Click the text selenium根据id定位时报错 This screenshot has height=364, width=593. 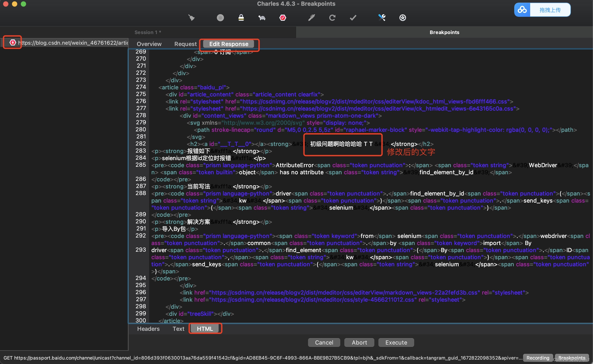[196, 158]
